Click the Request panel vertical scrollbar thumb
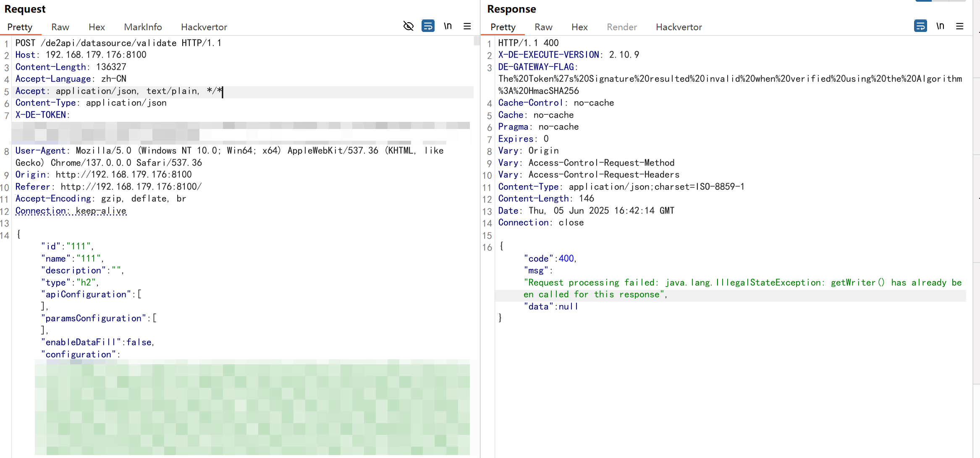Screen dimensions: 980x458 point(477,41)
